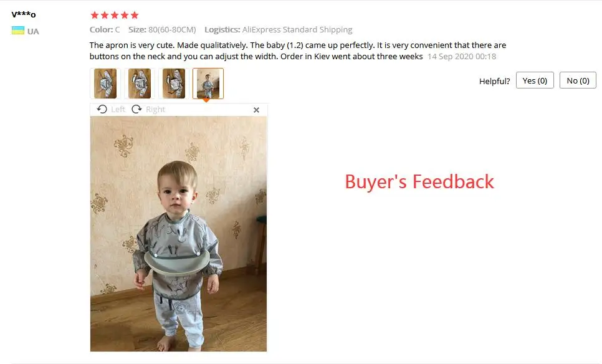Viewport: 602px width, 364px height.
Task: Click the enlarged baby photo
Action: (178, 234)
